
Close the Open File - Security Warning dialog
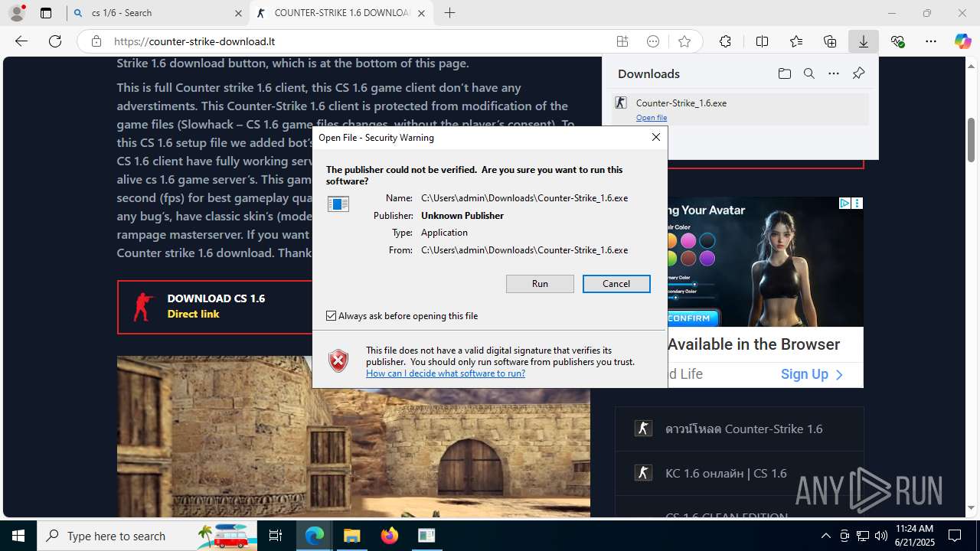point(656,138)
